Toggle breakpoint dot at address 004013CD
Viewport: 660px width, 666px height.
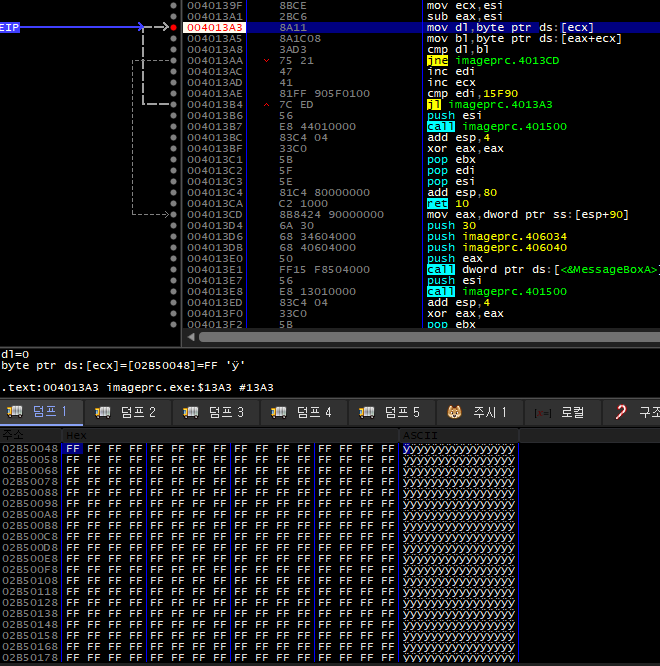click(173, 214)
